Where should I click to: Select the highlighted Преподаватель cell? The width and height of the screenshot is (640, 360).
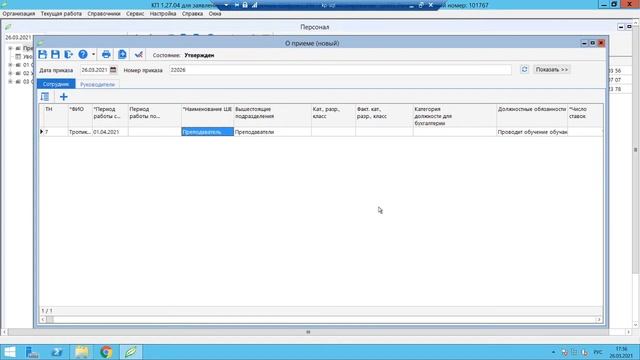[207, 132]
